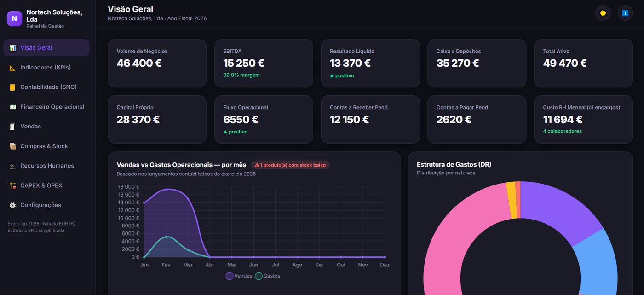Click the Vendas data point at Fev
The width and height of the screenshot is (644, 295).
point(166,189)
